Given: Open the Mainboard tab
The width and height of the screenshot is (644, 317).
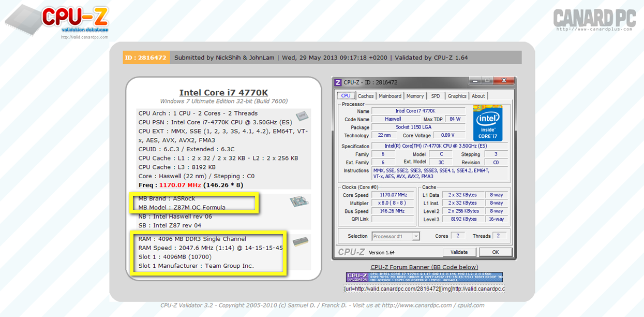Looking at the screenshot, I should point(390,96).
